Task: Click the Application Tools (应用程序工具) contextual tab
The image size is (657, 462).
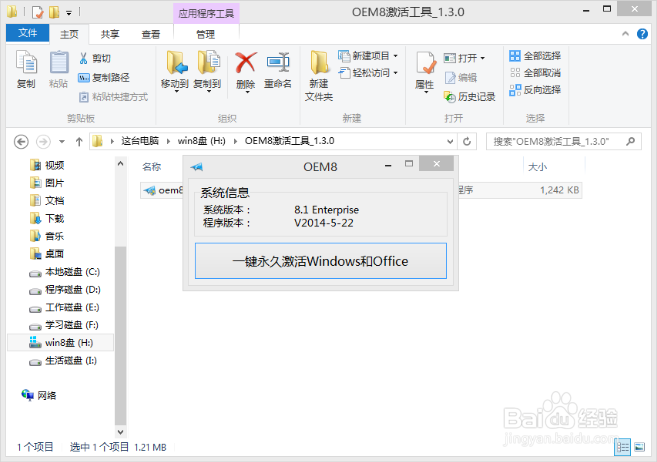Action: coord(206,13)
